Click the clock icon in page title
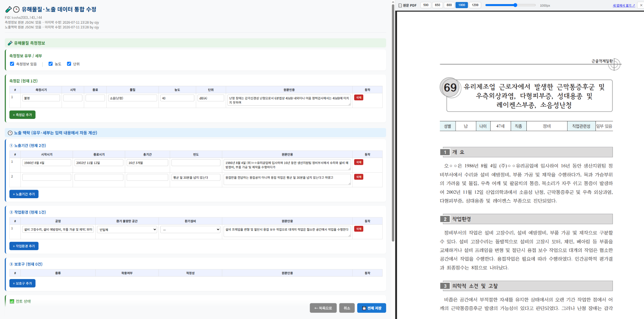644x319 pixels. click(x=16, y=9)
